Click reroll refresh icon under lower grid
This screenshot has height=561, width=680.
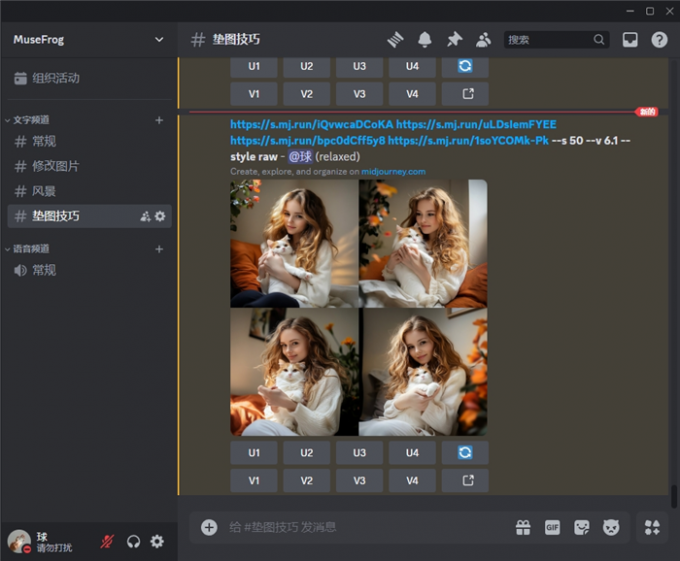pos(465,453)
